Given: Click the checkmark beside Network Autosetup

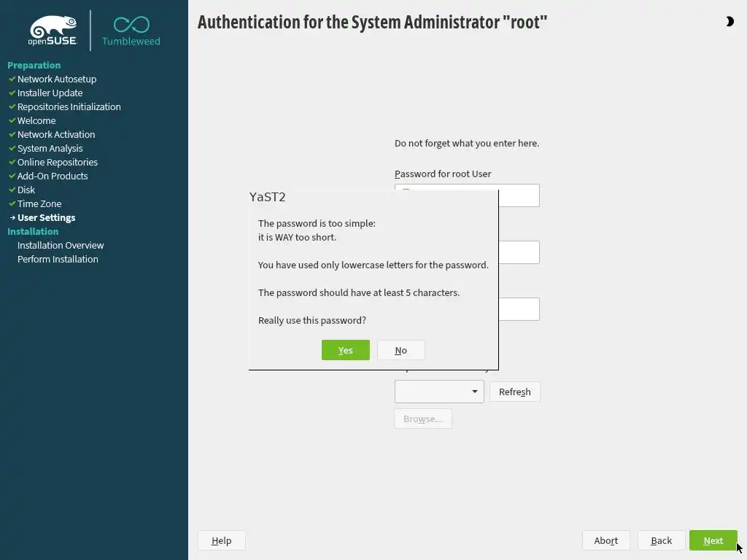Looking at the screenshot, I should point(12,79).
